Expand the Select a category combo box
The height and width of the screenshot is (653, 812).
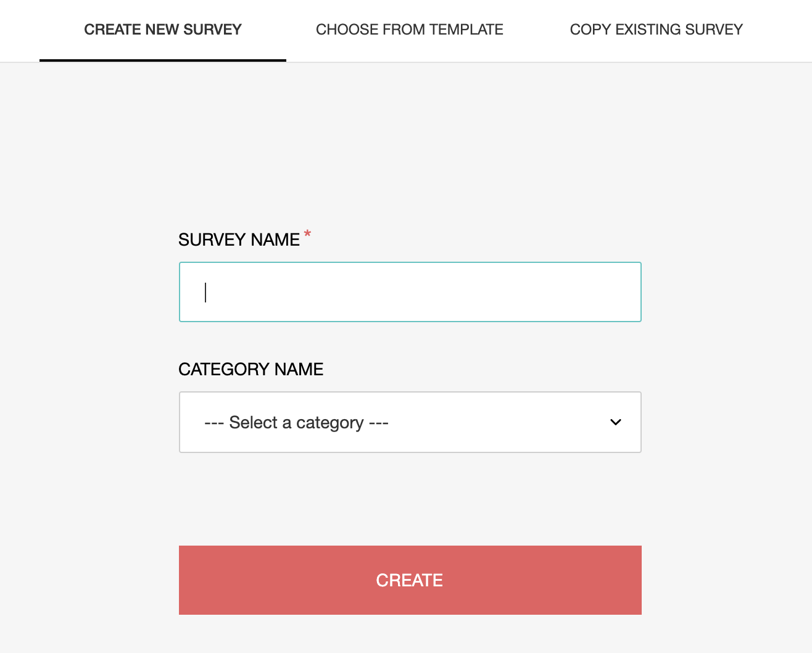[410, 422]
